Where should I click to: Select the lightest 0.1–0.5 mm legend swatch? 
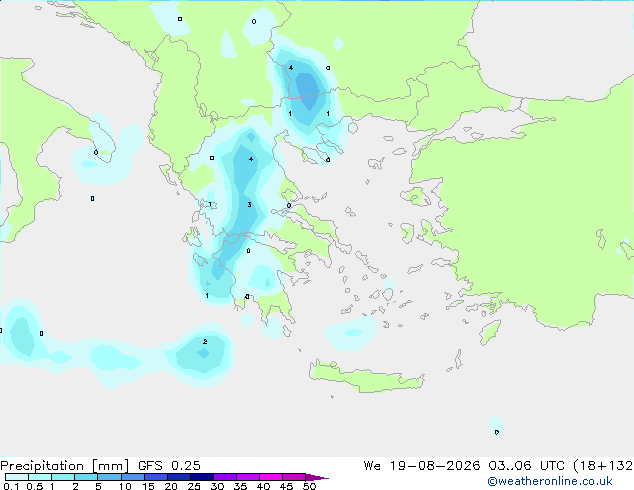(x=17, y=477)
